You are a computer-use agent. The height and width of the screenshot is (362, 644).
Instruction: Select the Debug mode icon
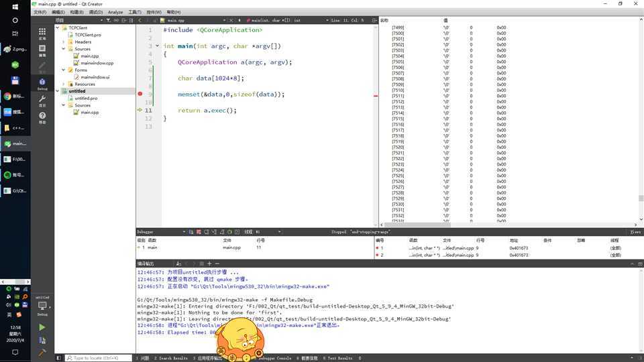(42, 83)
